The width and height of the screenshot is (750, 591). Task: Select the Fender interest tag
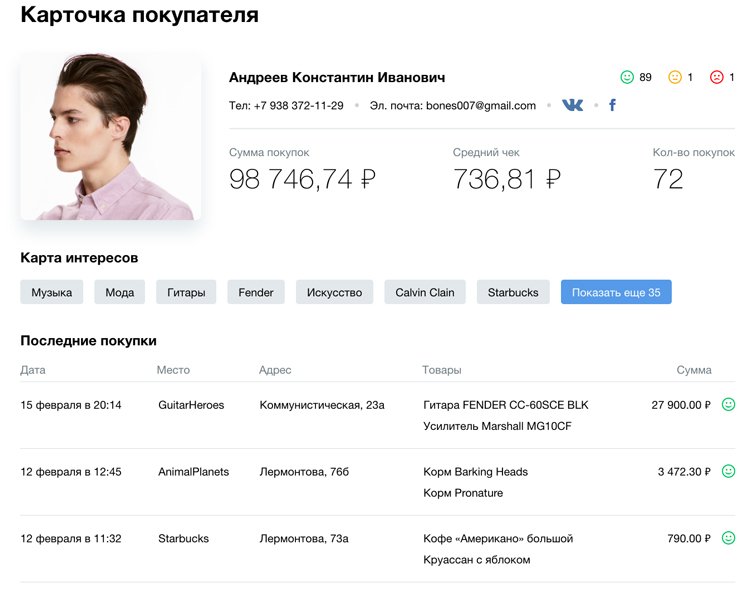pyautogui.click(x=256, y=292)
